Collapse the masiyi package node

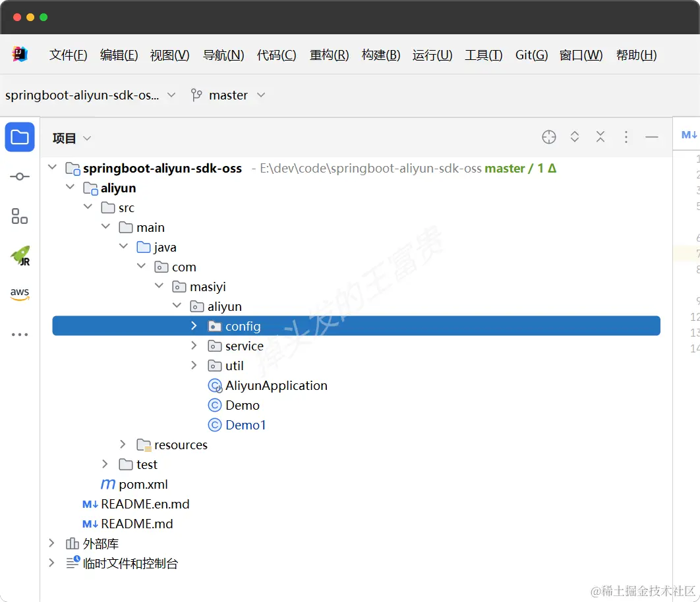pos(160,286)
